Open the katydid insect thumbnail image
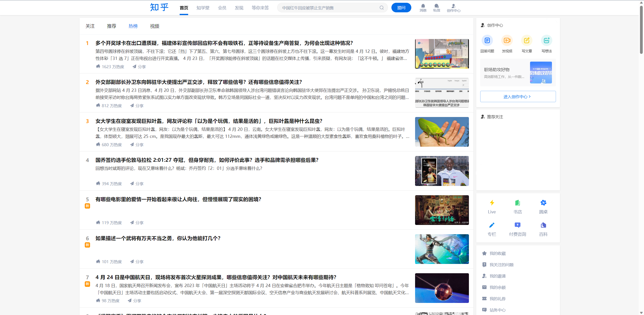This screenshot has width=644, height=315. point(442,132)
